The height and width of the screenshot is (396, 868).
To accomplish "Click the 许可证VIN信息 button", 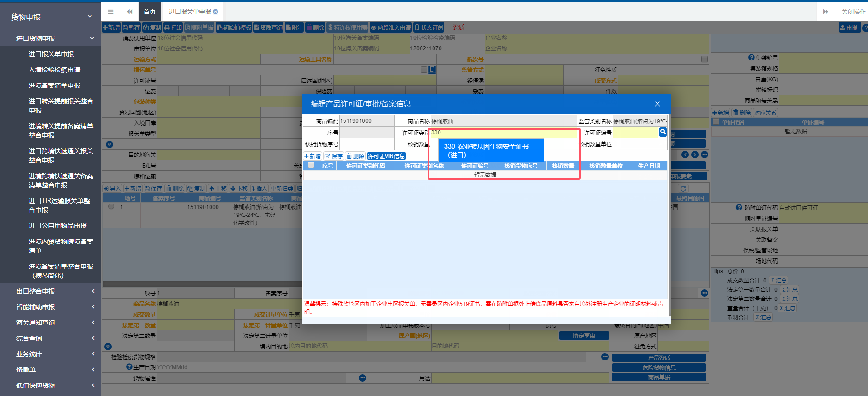I will 386,156.
